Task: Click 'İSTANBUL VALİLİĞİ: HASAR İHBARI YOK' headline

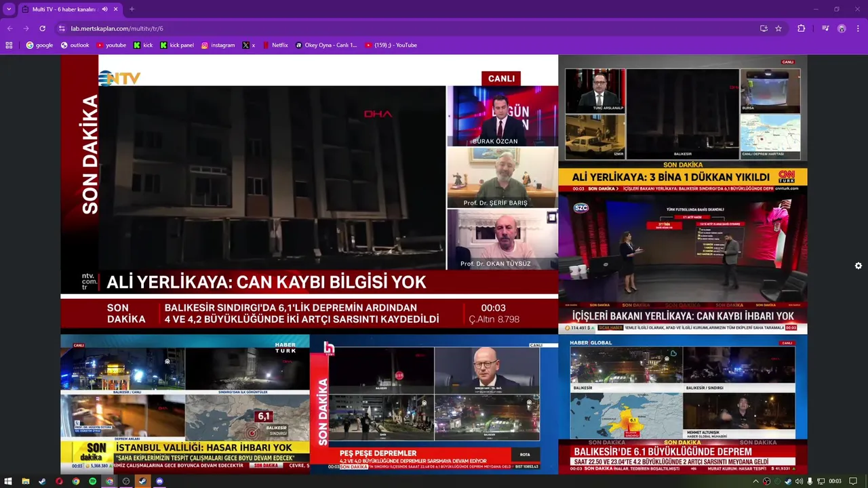Action: [204, 447]
